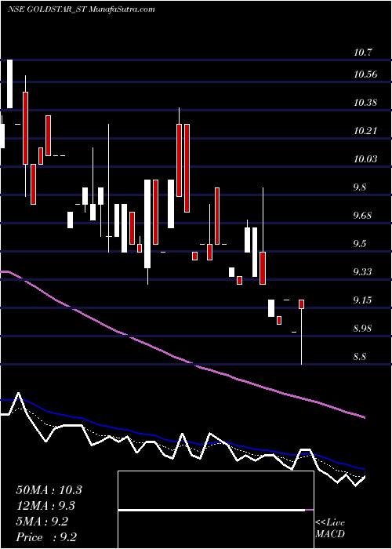The height and width of the screenshot is (549, 392).
Task: Click the 10.03 price axis label
Action: pos(365,159)
